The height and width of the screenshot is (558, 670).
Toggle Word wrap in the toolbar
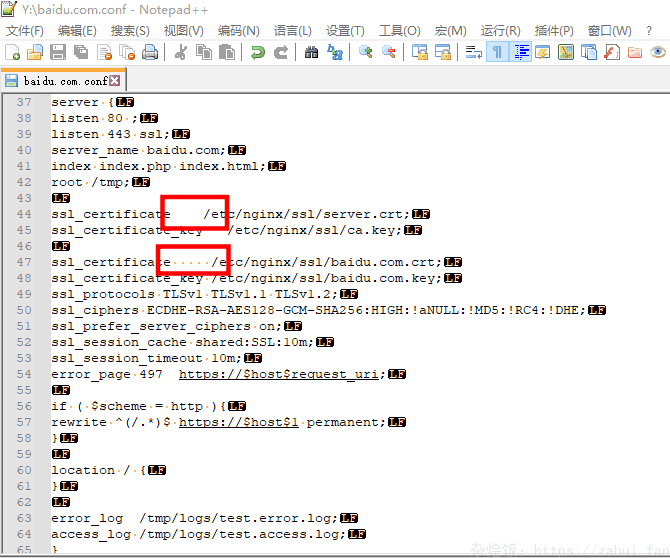[473, 52]
